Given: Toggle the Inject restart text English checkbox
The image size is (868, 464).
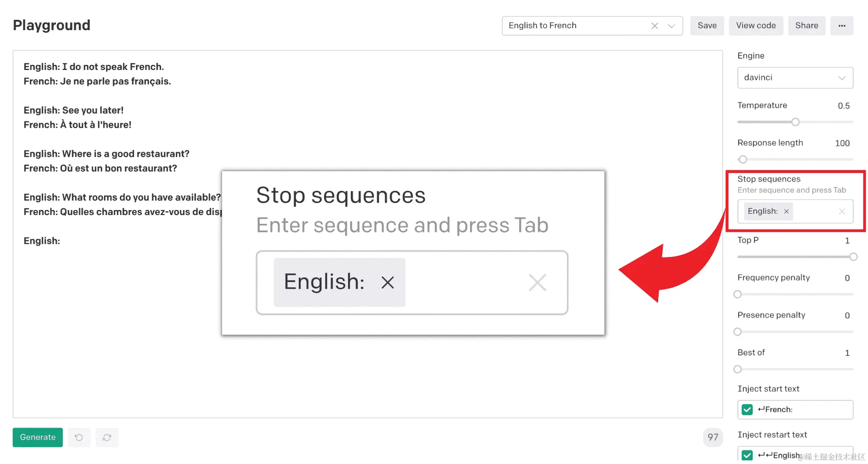Looking at the screenshot, I should 747,455.
